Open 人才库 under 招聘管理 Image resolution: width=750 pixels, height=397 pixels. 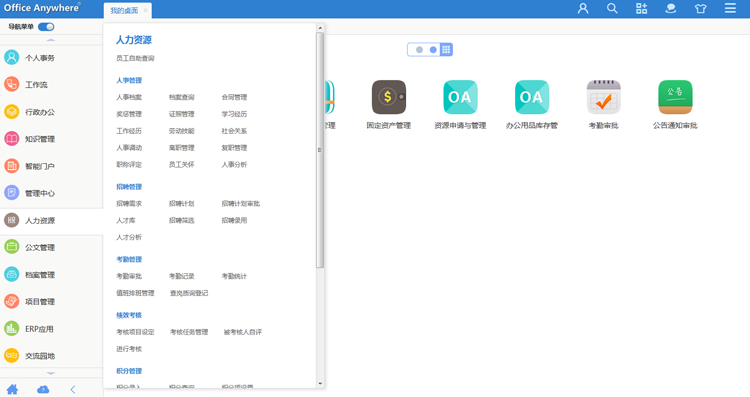[x=126, y=221]
